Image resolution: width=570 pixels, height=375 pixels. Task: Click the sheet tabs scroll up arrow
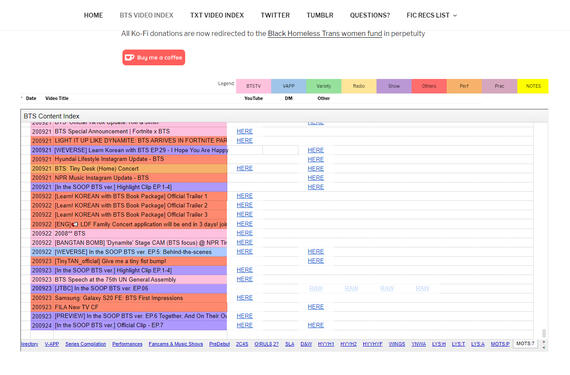(544, 342)
